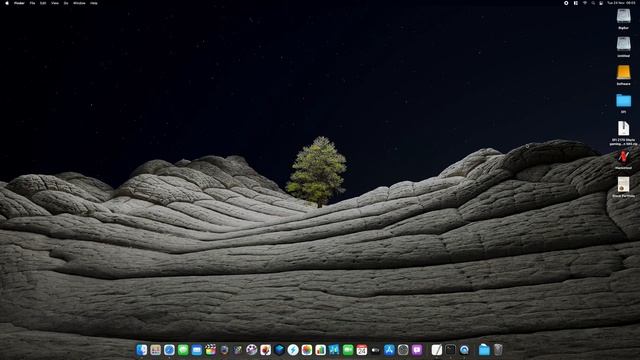The height and width of the screenshot is (360, 640).
Task: Open Spotlight search in the menu bar
Action: click(x=593, y=3)
